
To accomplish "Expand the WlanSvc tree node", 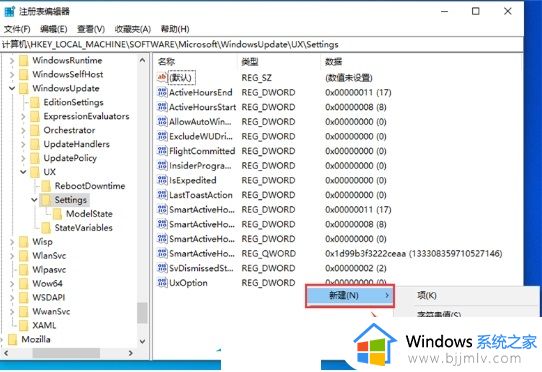I will click(x=12, y=255).
